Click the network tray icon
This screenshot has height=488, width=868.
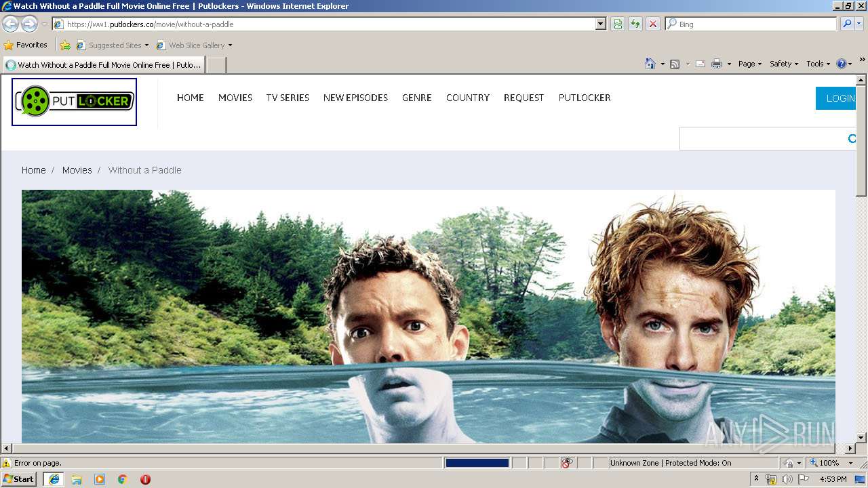point(771,479)
